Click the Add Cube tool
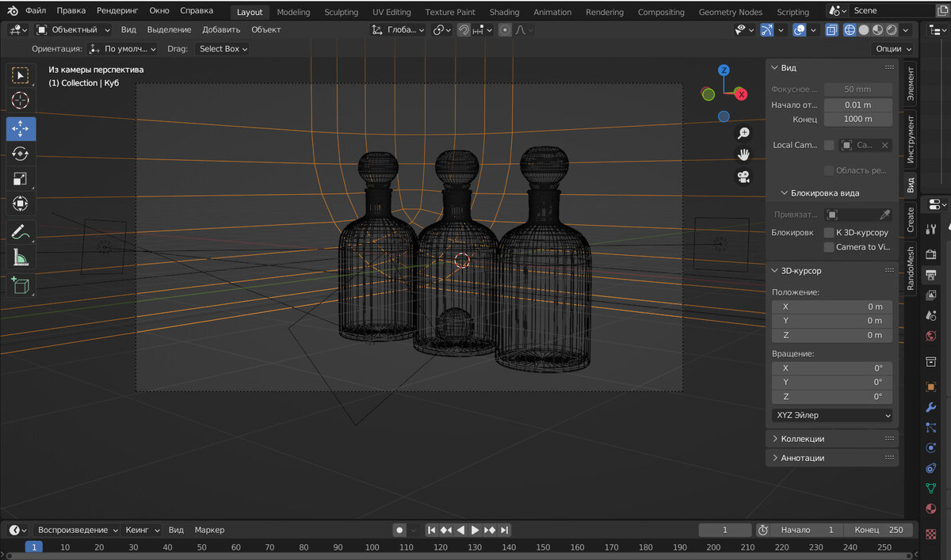The height and width of the screenshot is (560, 951). point(21,284)
